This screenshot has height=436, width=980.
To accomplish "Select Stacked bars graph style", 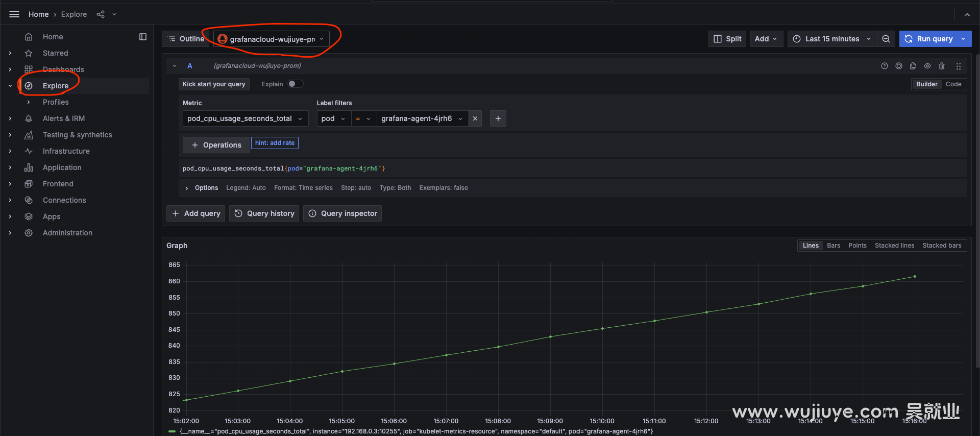I will [942, 246].
